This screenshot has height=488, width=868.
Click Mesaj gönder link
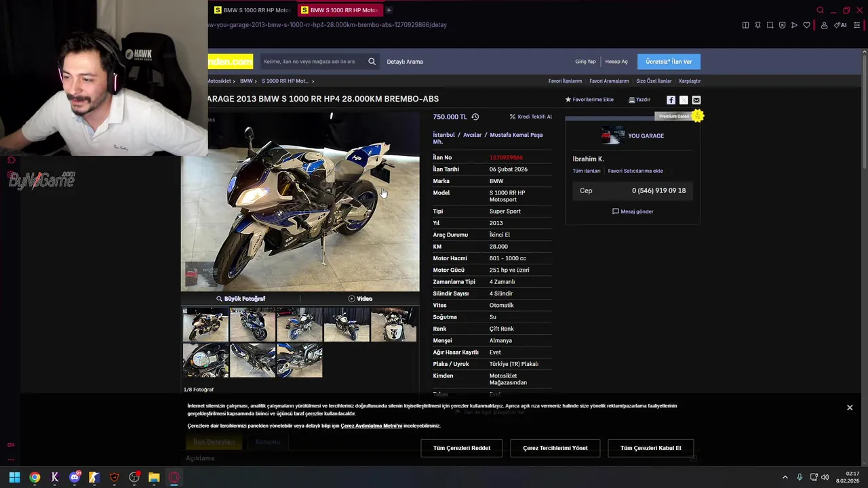click(x=633, y=211)
